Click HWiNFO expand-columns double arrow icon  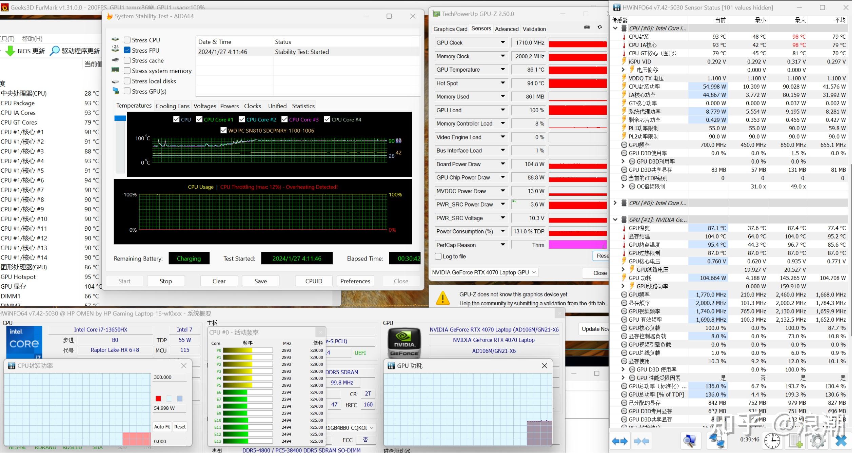pyautogui.click(x=619, y=441)
